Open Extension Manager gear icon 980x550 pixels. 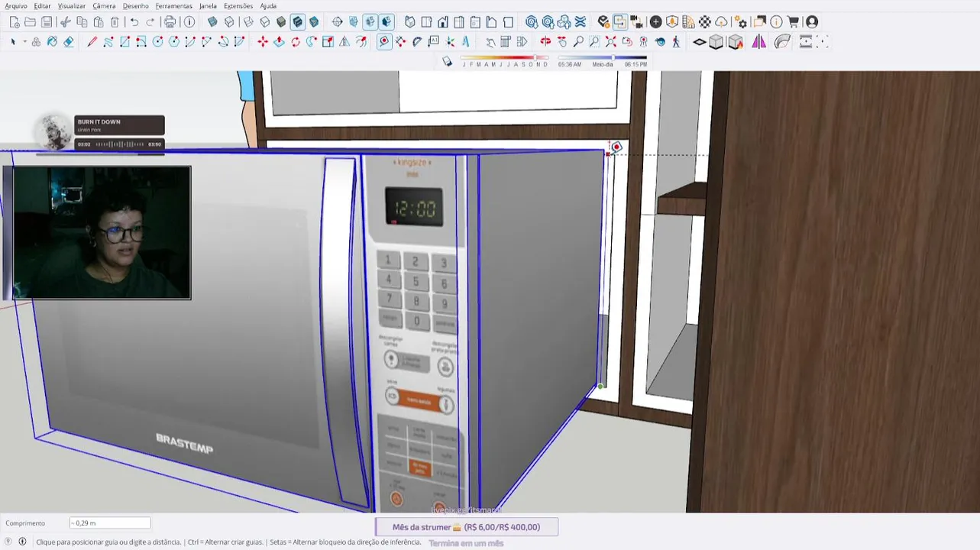pyautogui.click(x=739, y=22)
